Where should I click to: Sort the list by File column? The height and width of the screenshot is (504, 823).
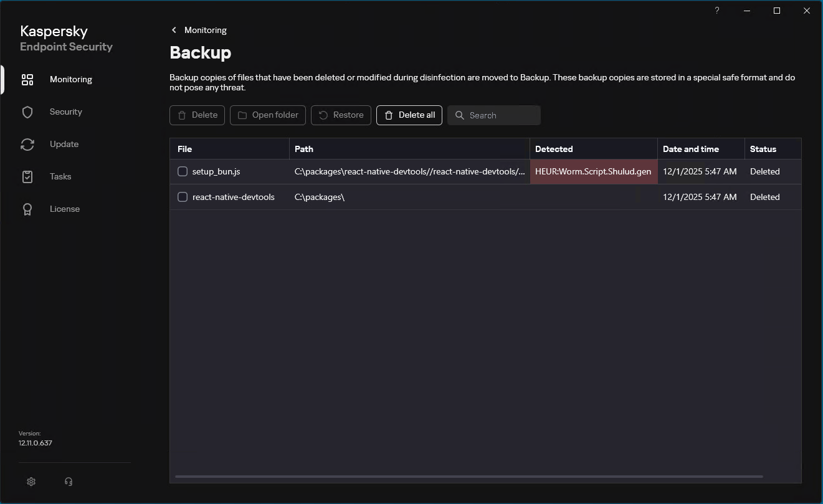184,149
